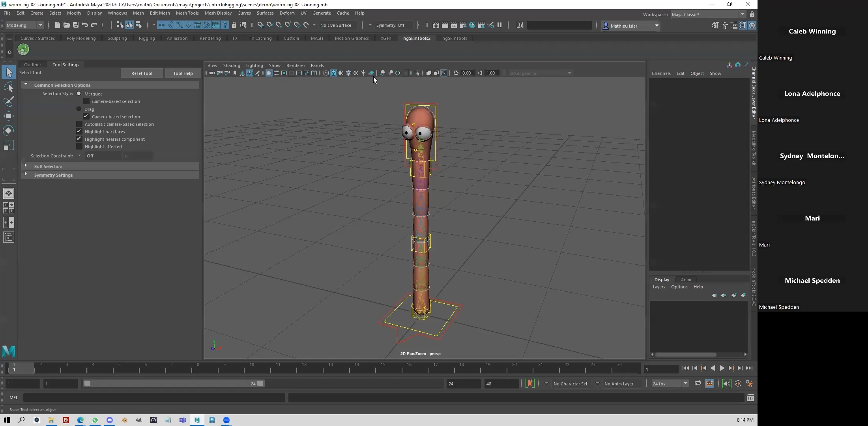The width and height of the screenshot is (868, 426).
Task: Open Windows Start menu
Action: point(7,420)
